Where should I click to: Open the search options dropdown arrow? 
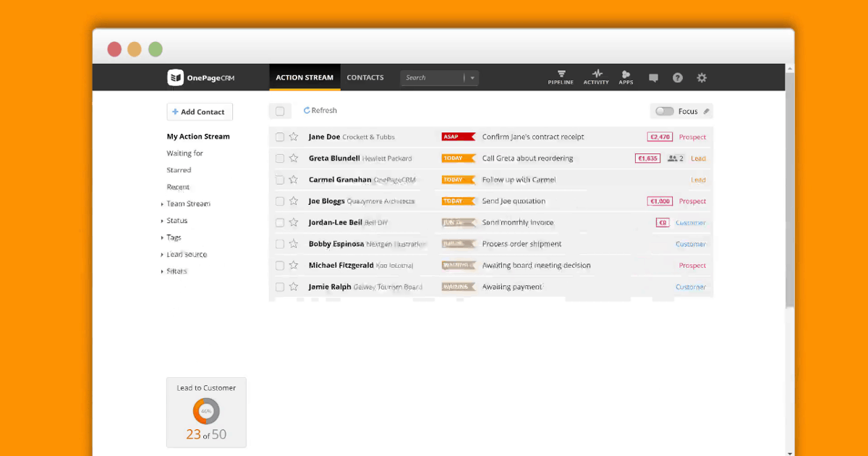[472, 78]
